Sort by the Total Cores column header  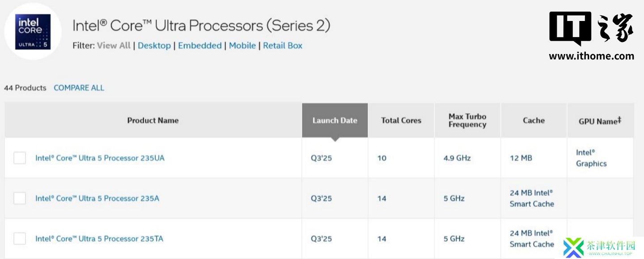click(401, 121)
